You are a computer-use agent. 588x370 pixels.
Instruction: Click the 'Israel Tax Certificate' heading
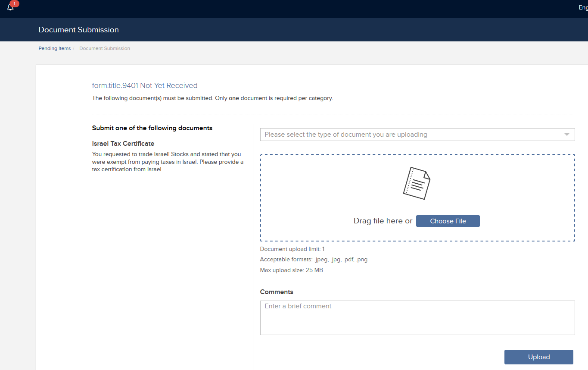pyautogui.click(x=123, y=144)
